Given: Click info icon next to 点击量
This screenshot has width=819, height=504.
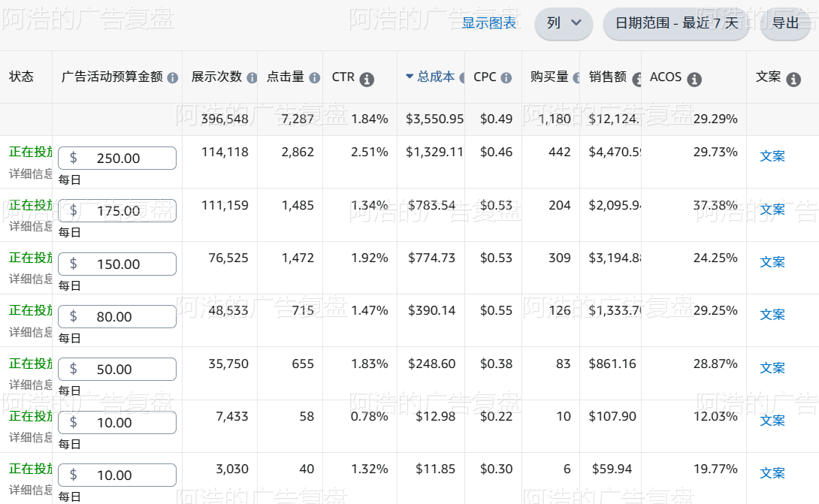Looking at the screenshot, I should tap(314, 78).
